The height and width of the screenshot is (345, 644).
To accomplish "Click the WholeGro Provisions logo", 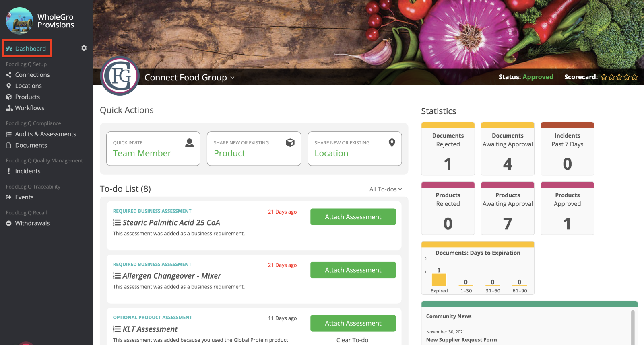I will coord(20,21).
